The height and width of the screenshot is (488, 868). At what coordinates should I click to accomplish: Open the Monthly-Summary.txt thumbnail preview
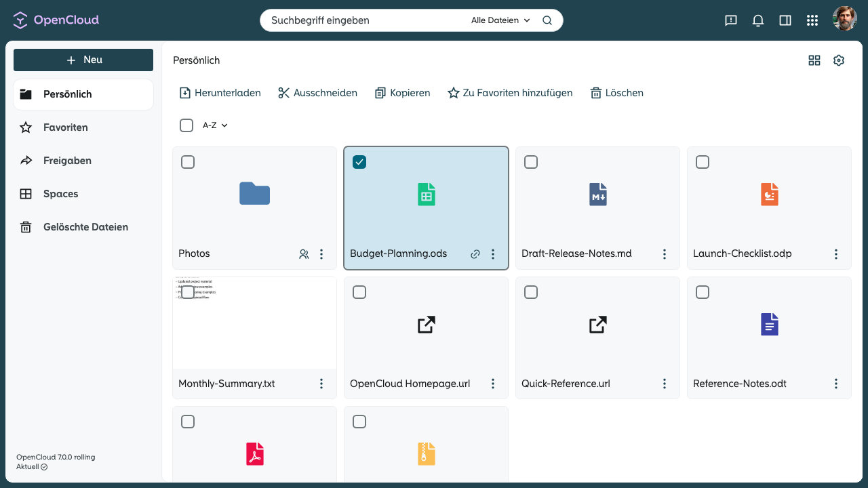tap(254, 323)
